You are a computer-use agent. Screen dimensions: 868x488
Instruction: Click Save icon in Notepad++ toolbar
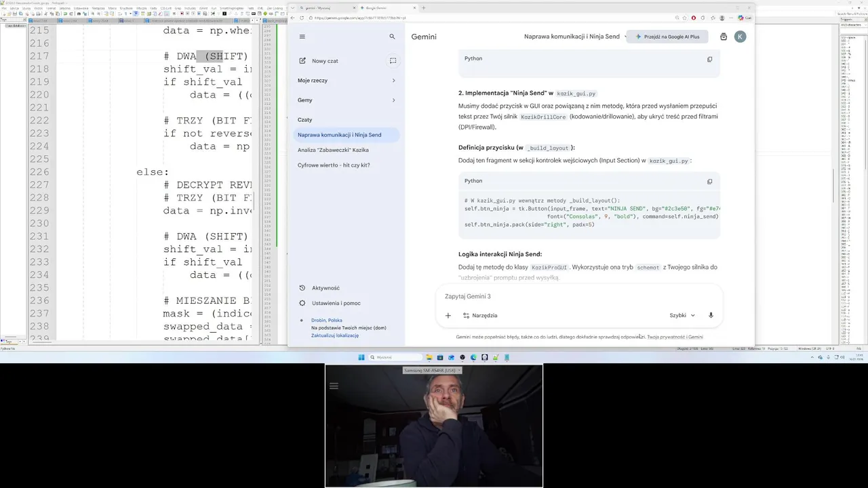click(x=15, y=14)
